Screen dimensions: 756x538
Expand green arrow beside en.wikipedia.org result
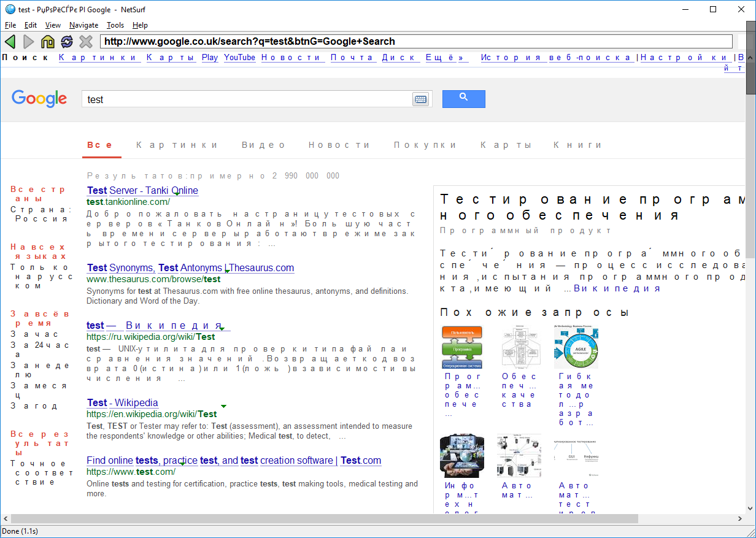tap(223, 406)
